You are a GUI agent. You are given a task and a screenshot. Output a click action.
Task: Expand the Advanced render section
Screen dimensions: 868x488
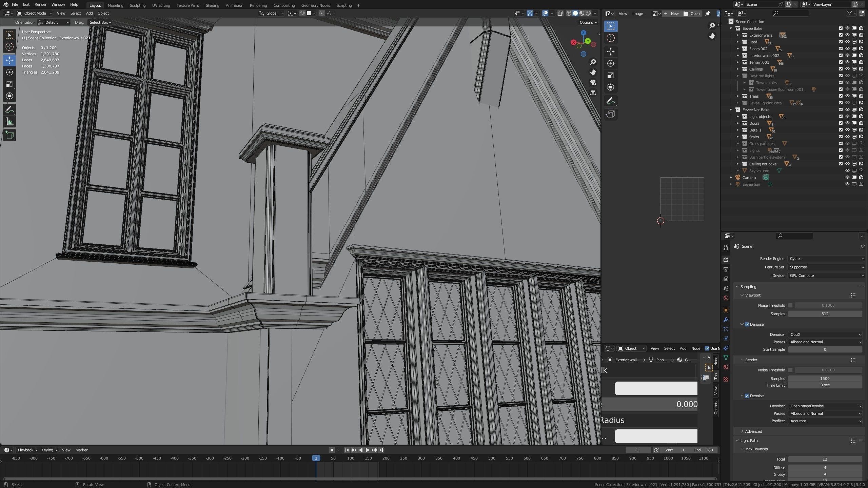753,431
